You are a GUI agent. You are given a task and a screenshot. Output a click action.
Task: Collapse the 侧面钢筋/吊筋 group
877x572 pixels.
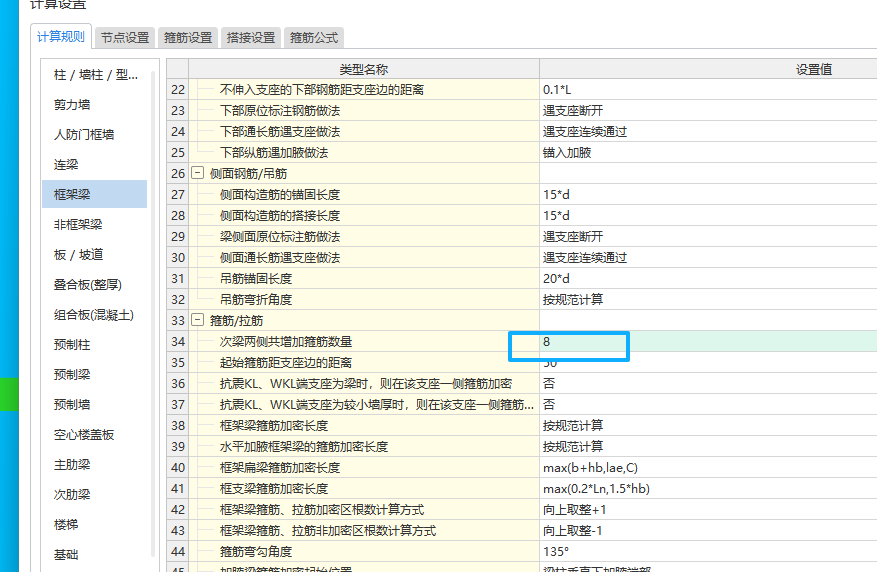tap(197, 173)
